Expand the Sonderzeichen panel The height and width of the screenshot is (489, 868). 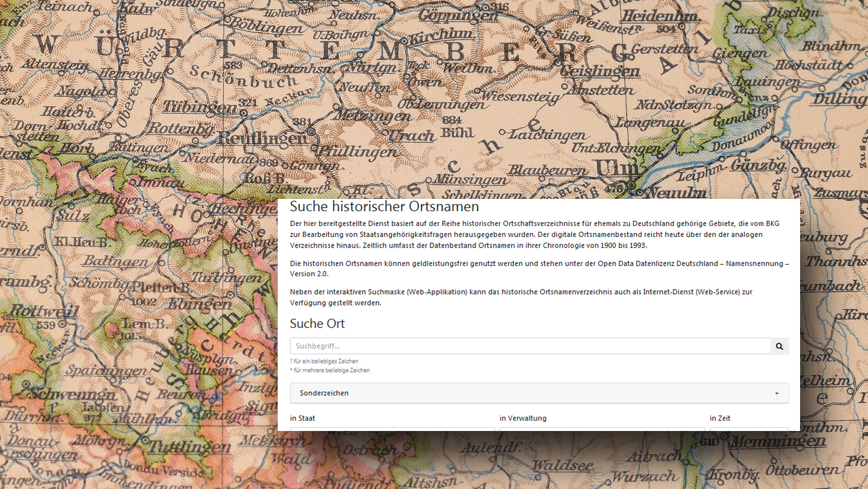click(x=539, y=393)
